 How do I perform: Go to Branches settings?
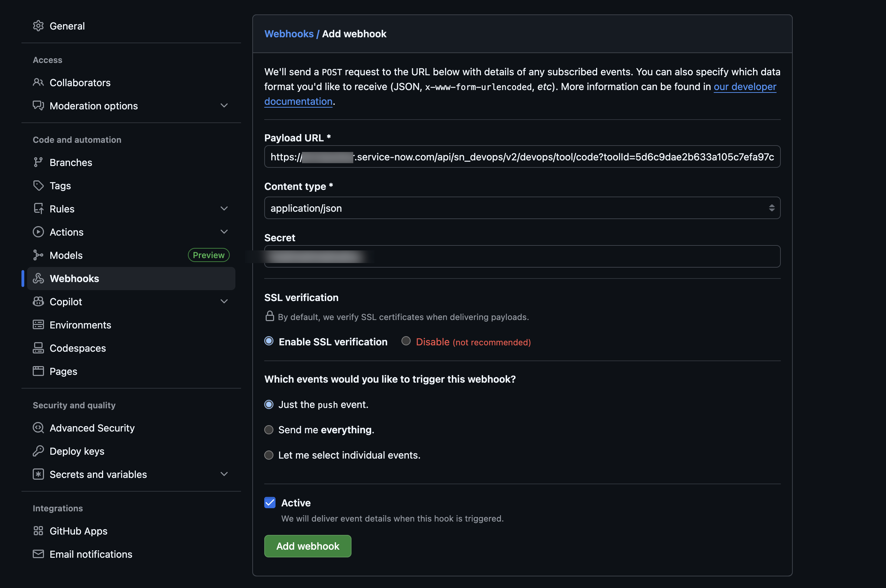pyautogui.click(x=131, y=162)
